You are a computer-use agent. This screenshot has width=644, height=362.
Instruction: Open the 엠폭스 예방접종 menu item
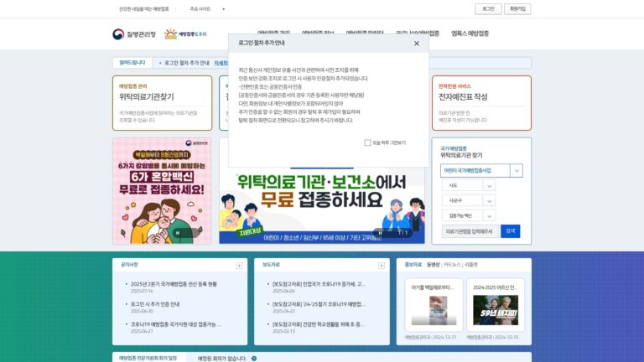[x=470, y=34]
